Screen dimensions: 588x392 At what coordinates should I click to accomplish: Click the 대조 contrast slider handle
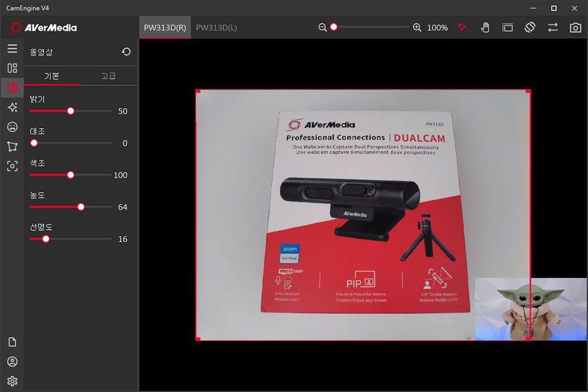[34, 143]
